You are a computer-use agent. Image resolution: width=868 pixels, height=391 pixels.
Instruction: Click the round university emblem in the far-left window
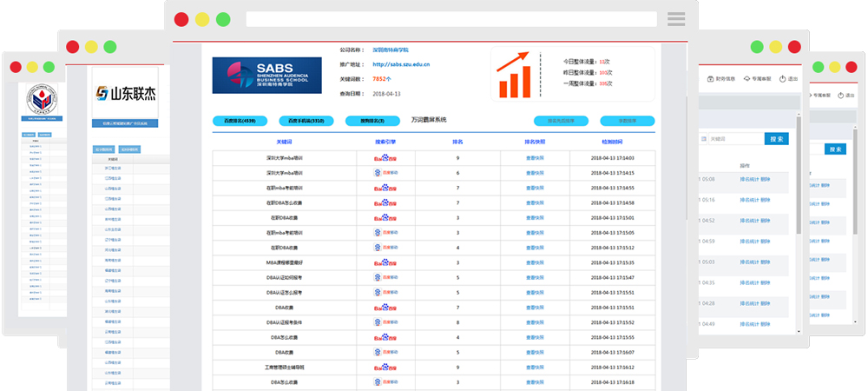point(42,99)
